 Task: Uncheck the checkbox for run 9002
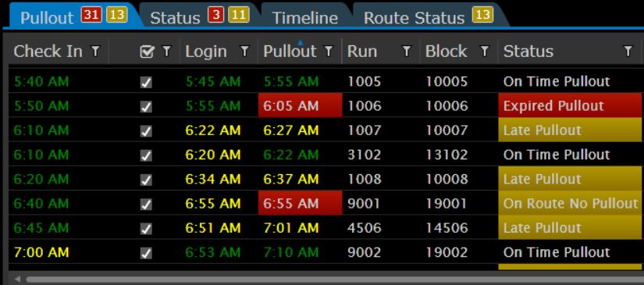click(146, 253)
